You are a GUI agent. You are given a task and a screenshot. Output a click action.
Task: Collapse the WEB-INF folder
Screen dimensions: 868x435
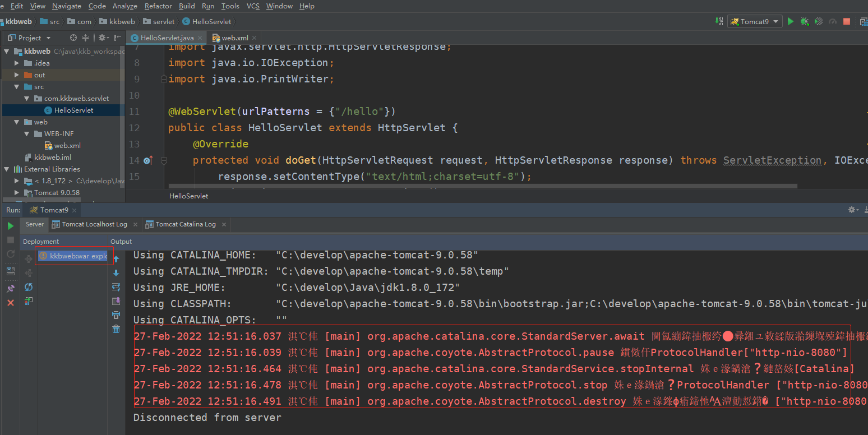(x=27, y=134)
